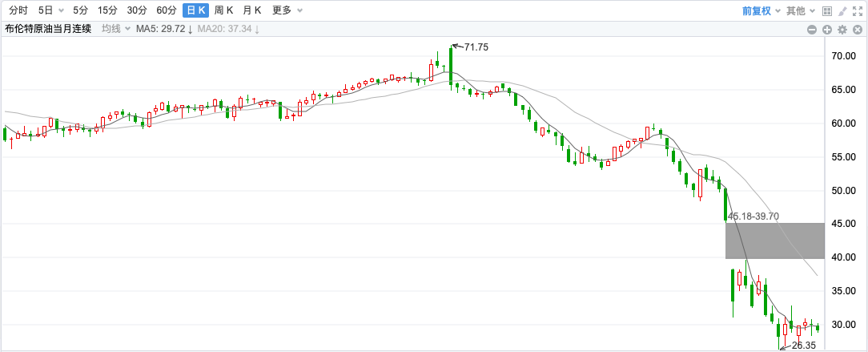The width and height of the screenshot is (868, 352).
Task: Click the MA5: 29.72 indicator label
Action: click(164, 29)
